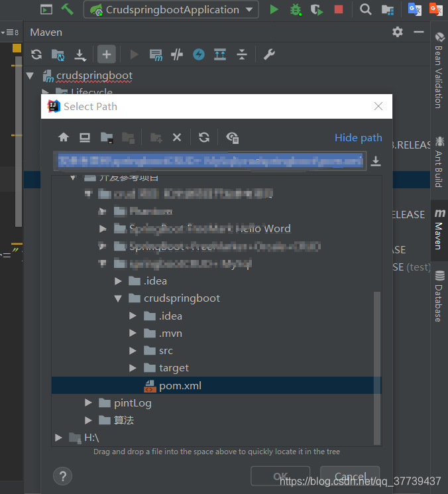The height and width of the screenshot is (494, 448).
Task: Select the src folder row
Action: coord(216,351)
